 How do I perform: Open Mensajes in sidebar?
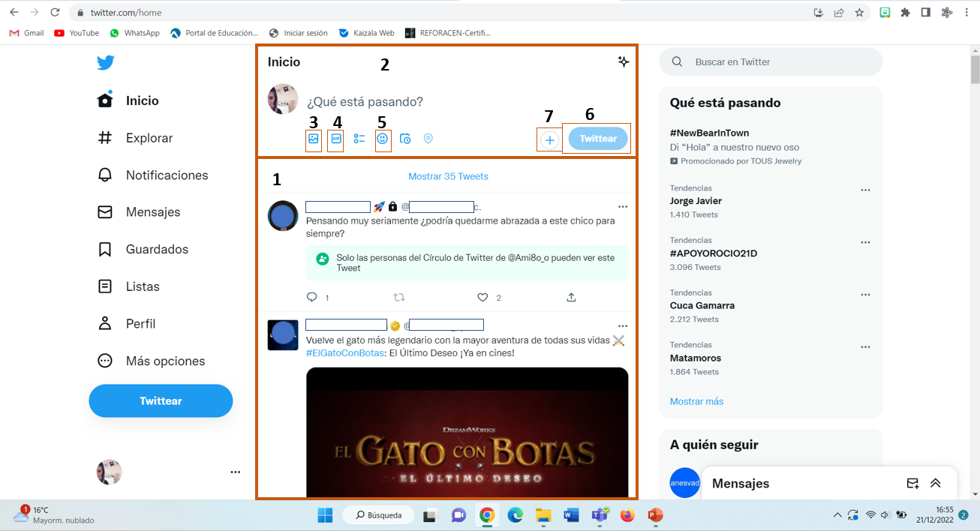140,212
